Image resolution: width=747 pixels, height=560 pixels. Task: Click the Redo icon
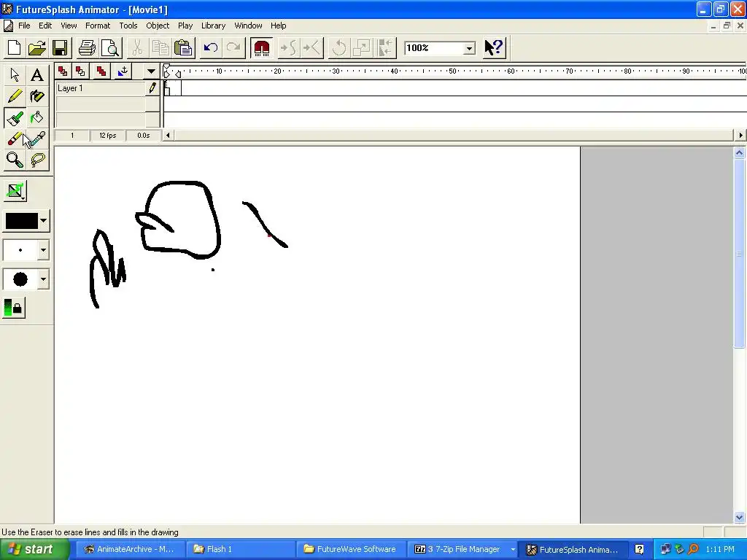233,47
